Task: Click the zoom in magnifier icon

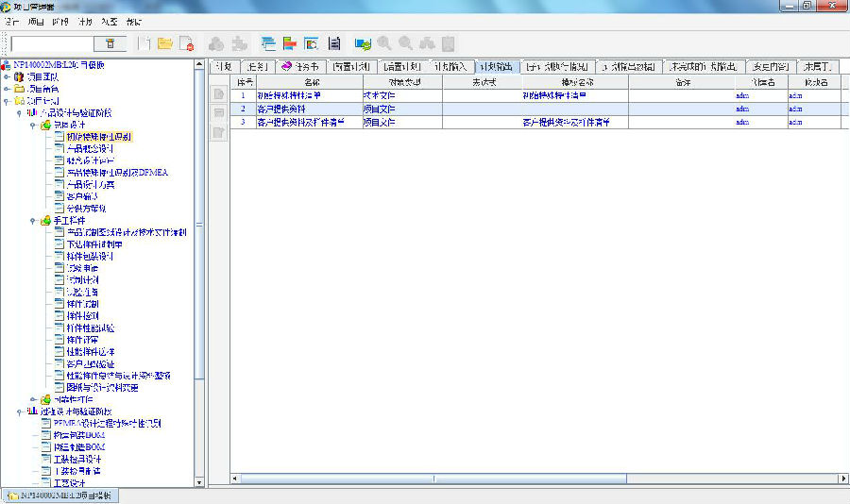Action: [x=384, y=43]
